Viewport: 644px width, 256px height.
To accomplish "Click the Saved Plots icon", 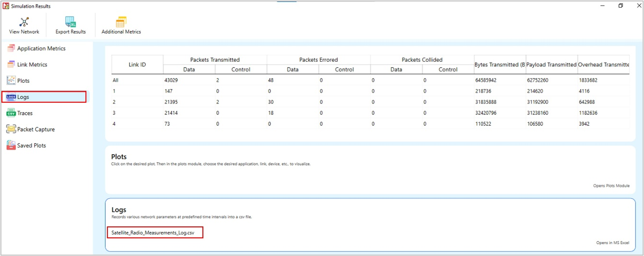I will pyautogui.click(x=11, y=146).
